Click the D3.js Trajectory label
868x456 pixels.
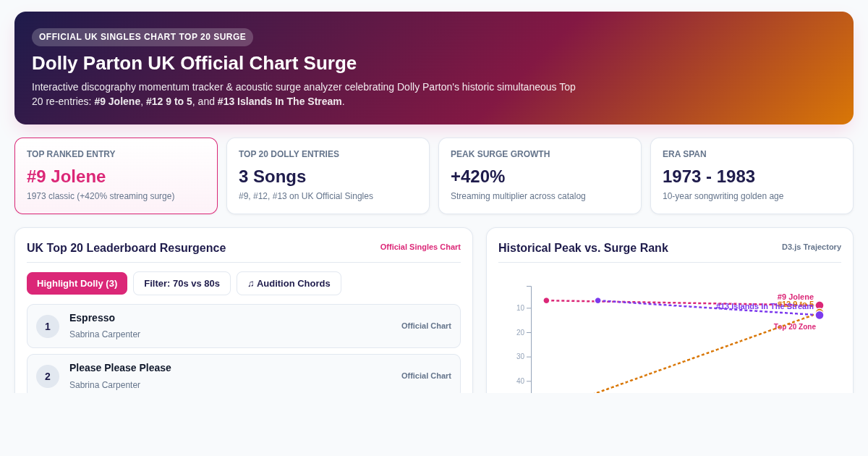point(811,247)
